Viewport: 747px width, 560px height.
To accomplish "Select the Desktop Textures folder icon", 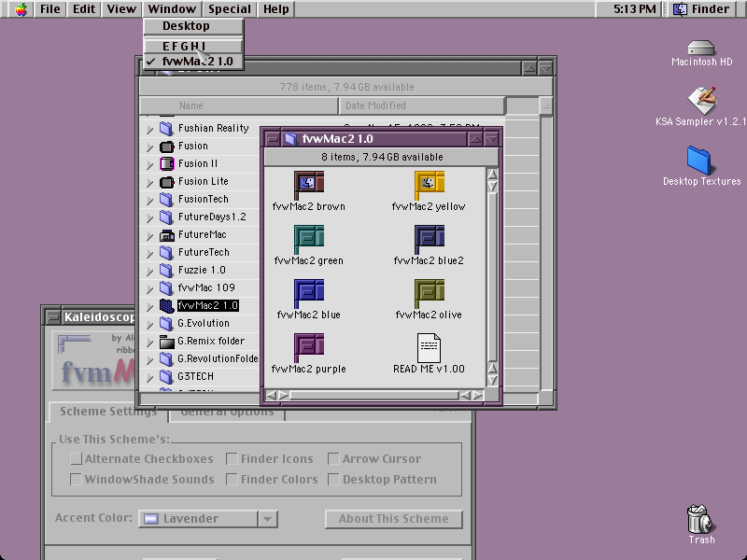I will click(698, 160).
